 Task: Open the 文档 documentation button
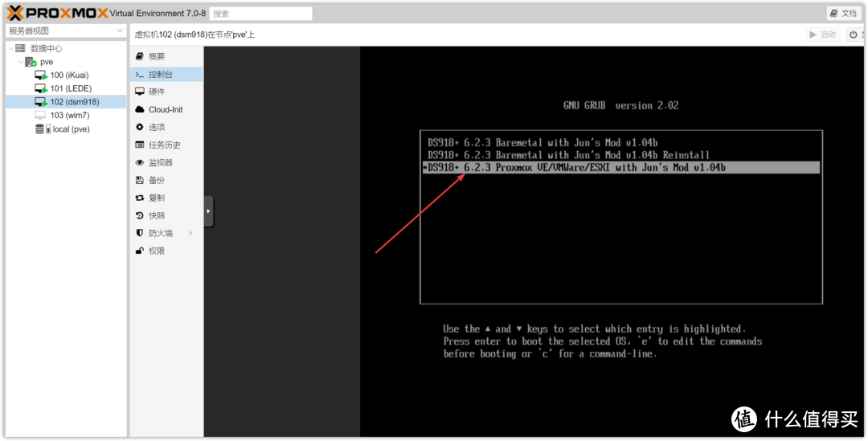(844, 14)
